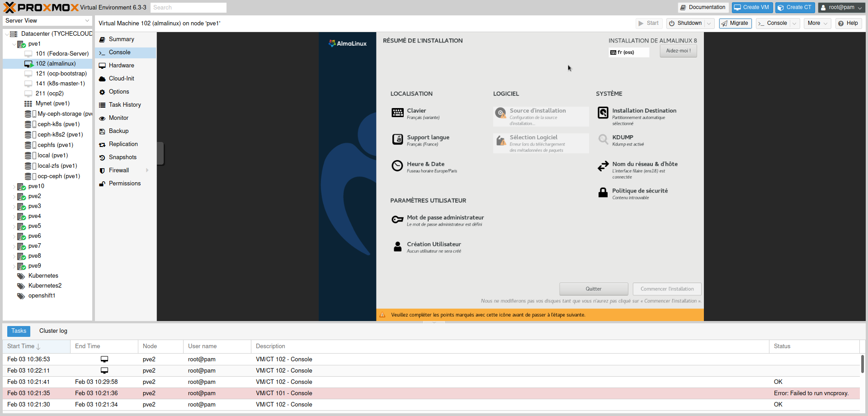
Task: Select VM 121 (ocp-bootstrap) in tree
Action: [61, 74]
